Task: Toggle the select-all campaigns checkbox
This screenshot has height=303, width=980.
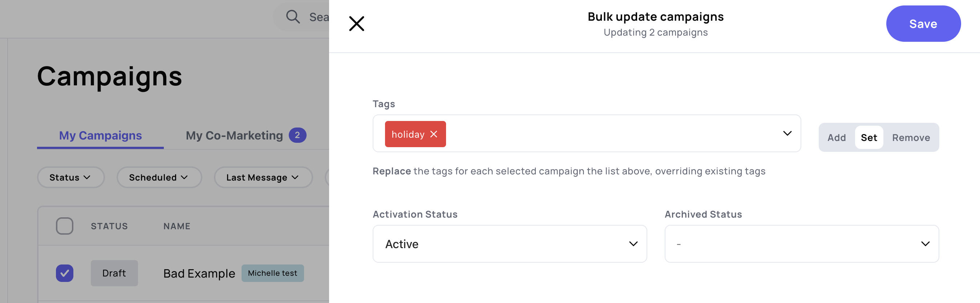Action: coord(65,226)
